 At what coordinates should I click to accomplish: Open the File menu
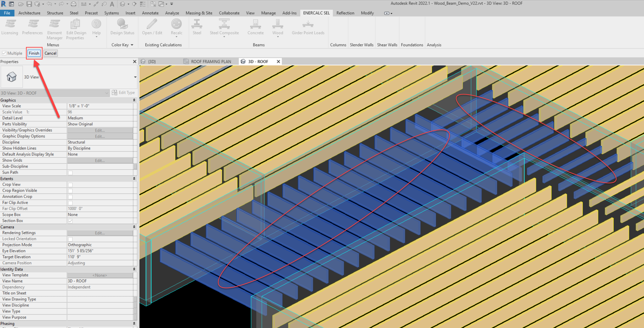tap(7, 13)
